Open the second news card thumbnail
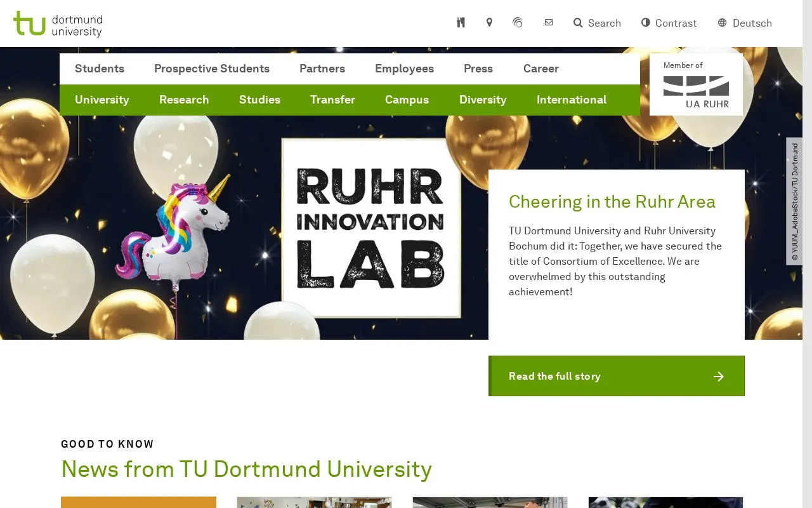Image resolution: width=812 pixels, height=508 pixels. 314,502
